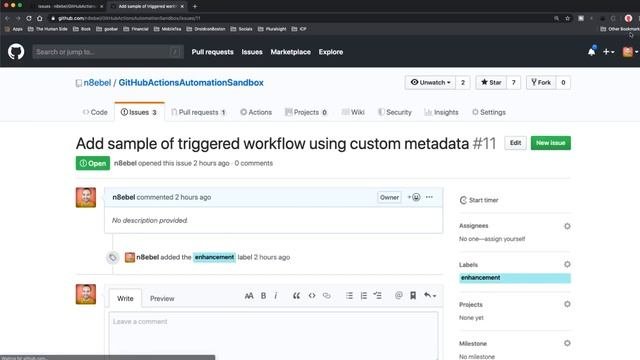The height and width of the screenshot is (360, 640).
Task: Mention a user with the @ icon
Action: (399, 296)
